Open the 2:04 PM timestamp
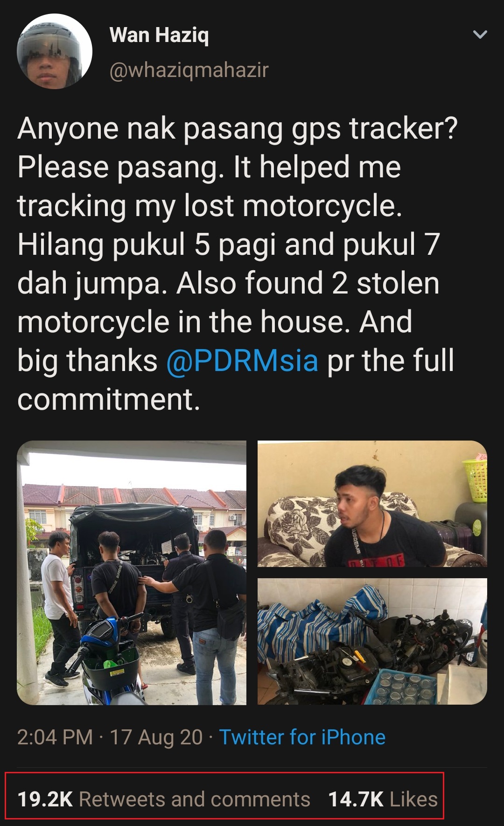Screen dimensions: 504x826 tap(55, 737)
